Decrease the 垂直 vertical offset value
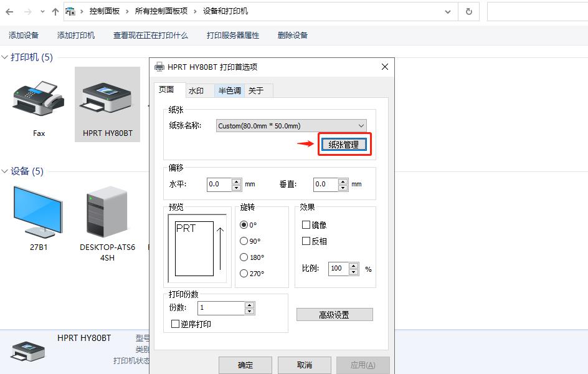 (x=343, y=188)
